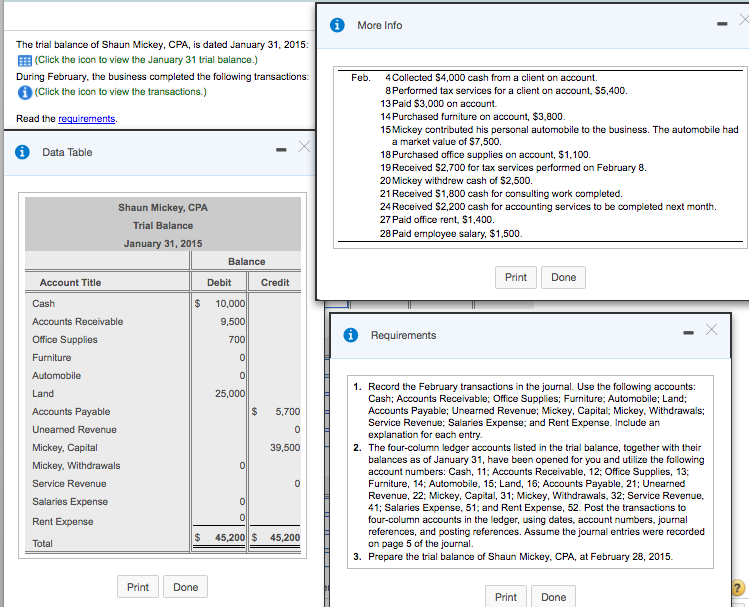Select the Accounts Payable credit 5,700

pyautogui.click(x=288, y=412)
